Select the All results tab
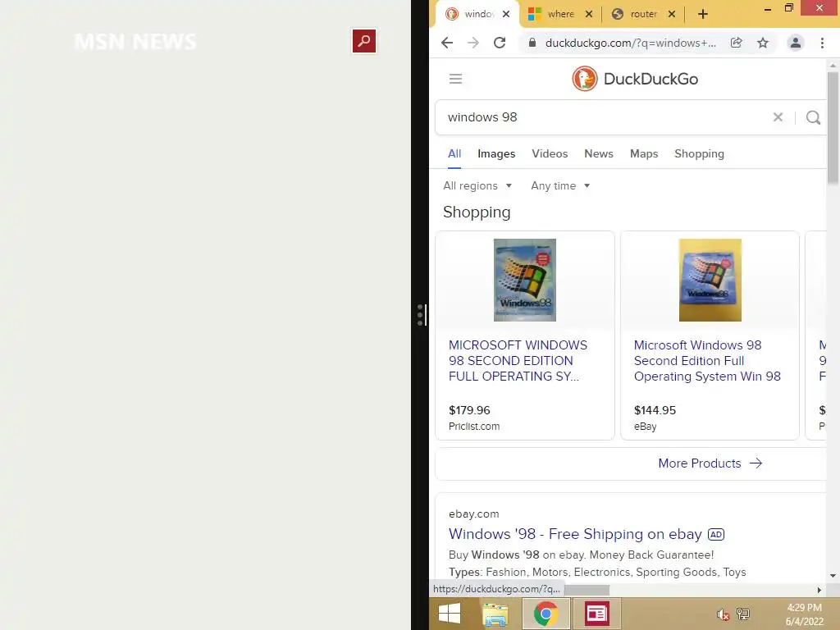Image resolution: width=840 pixels, height=630 pixels. pyautogui.click(x=454, y=154)
